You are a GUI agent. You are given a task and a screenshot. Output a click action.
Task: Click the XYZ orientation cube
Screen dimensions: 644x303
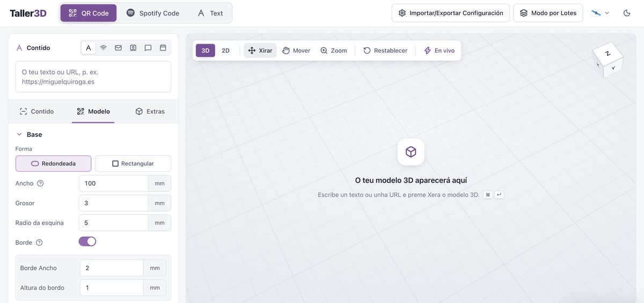point(608,60)
